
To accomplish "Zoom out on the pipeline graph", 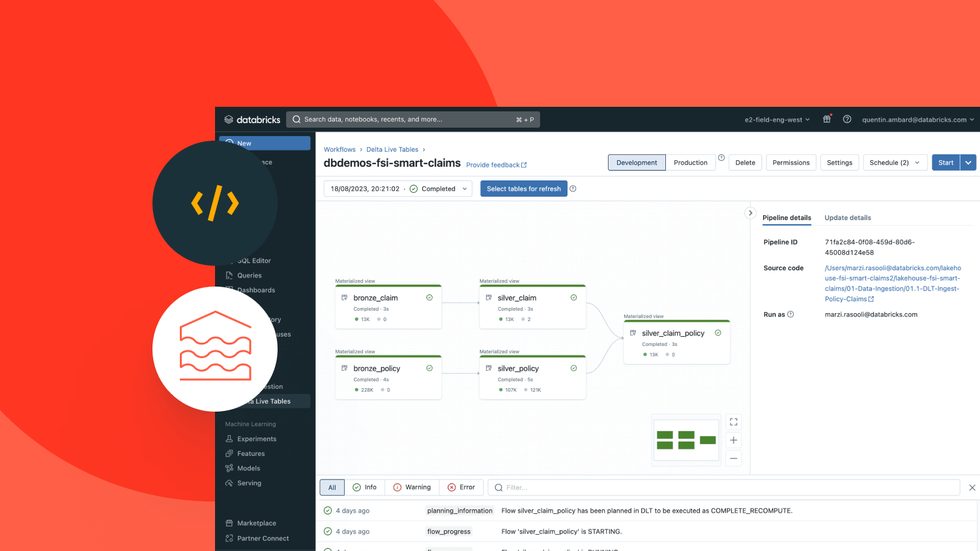I will click(734, 459).
